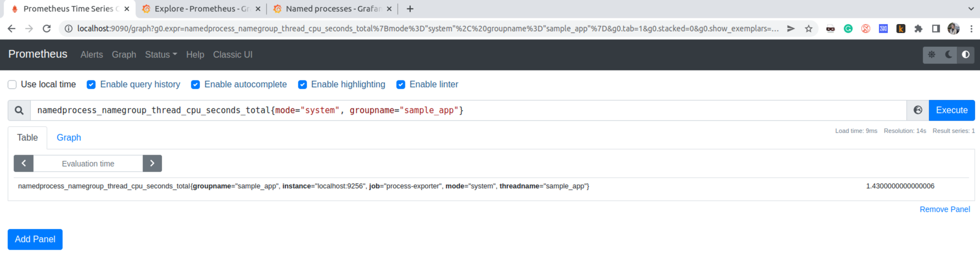The image size is (980, 262).
Task: Uncheck Enable highlighting
Action: (x=302, y=85)
